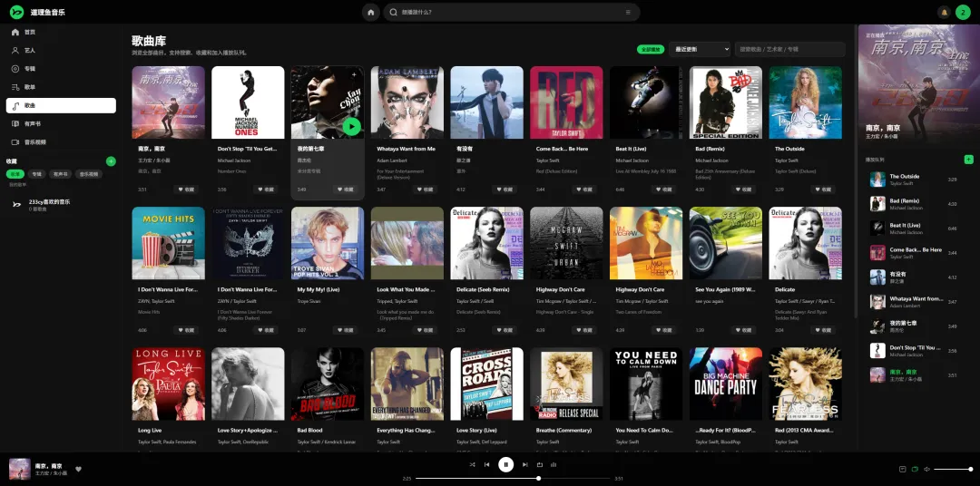Click the green plus button beside 播放队列
Screen dimensions: 980x486
[969, 160]
